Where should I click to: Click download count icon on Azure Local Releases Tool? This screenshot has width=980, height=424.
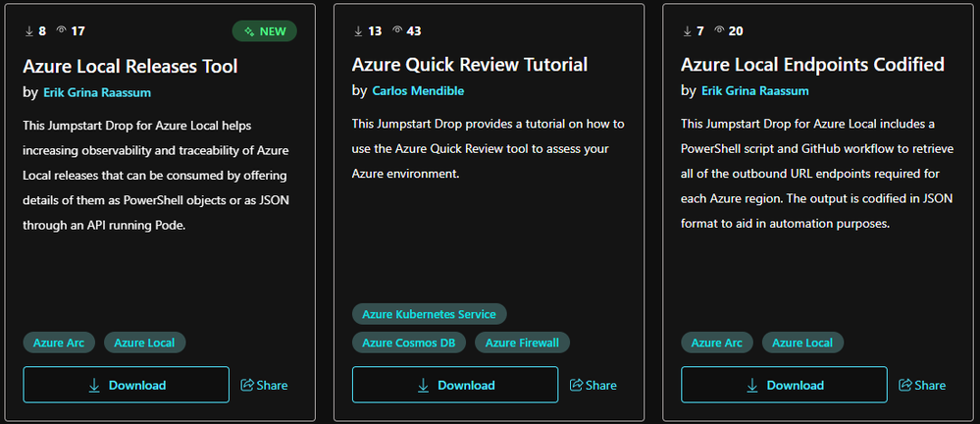pyautogui.click(x=28, y=30)
